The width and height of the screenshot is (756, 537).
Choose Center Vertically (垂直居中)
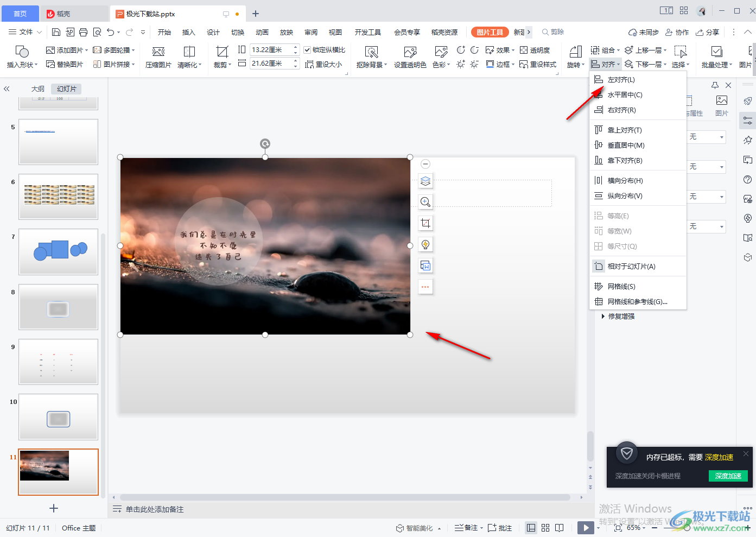tap(638, 145)
